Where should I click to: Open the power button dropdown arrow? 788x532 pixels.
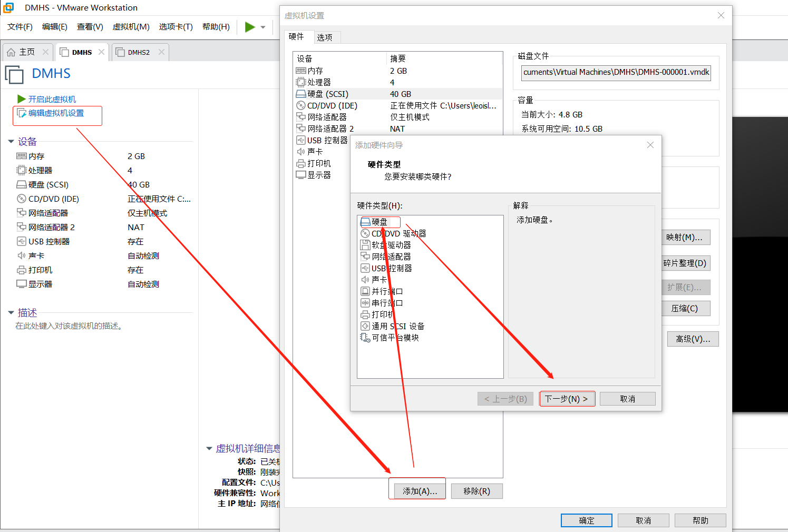262,27
